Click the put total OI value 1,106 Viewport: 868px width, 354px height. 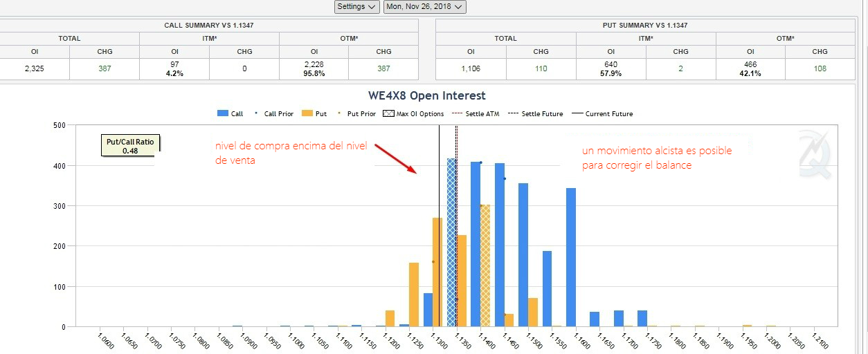(x=471, y=68)
